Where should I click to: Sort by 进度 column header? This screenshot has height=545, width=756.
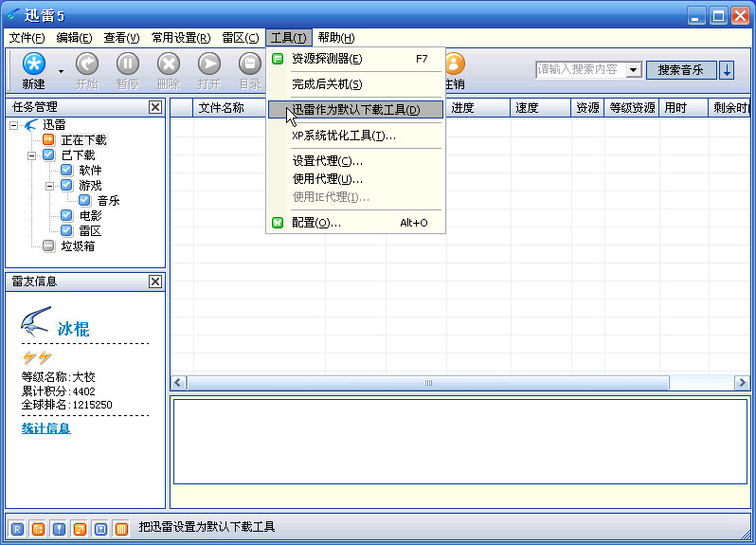pyautogui.click(x=477, y=107)
